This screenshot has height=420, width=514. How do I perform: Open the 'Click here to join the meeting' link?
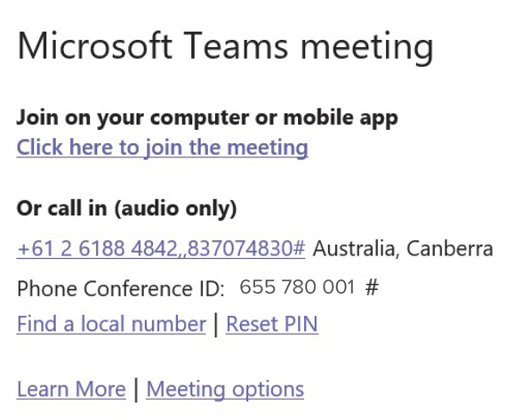coord(162,148)
